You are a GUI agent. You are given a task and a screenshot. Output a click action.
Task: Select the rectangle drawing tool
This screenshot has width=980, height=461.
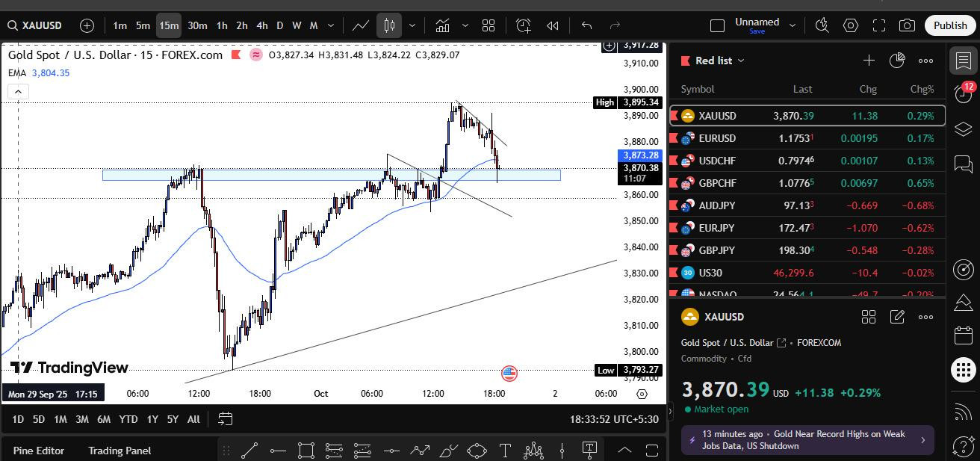306,451
